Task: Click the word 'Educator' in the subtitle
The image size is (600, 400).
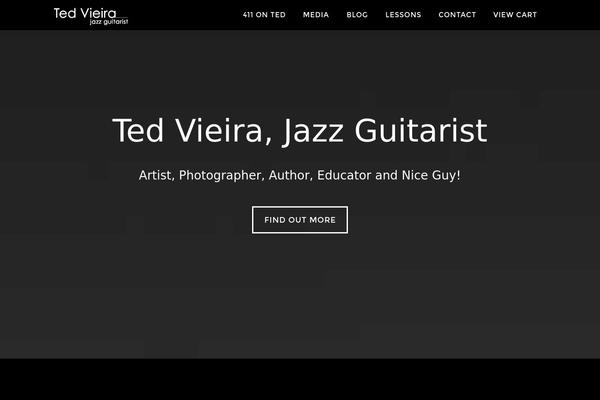Action: click(x=344, y=175)
